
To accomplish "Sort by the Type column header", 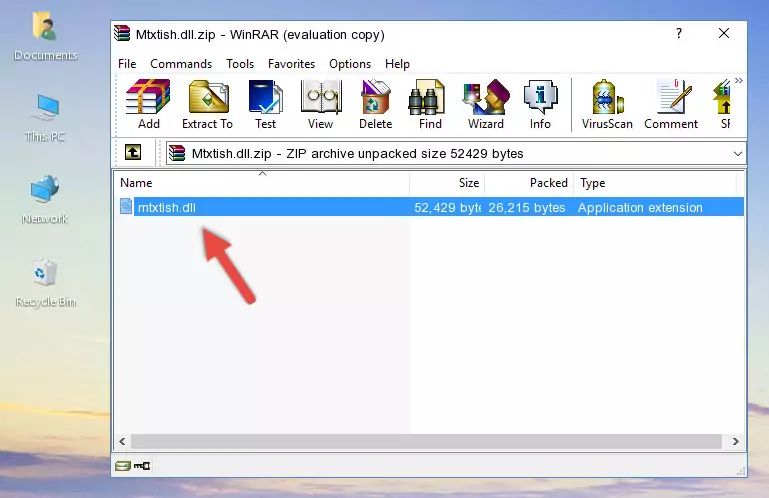I will click(x=655, y=183).
